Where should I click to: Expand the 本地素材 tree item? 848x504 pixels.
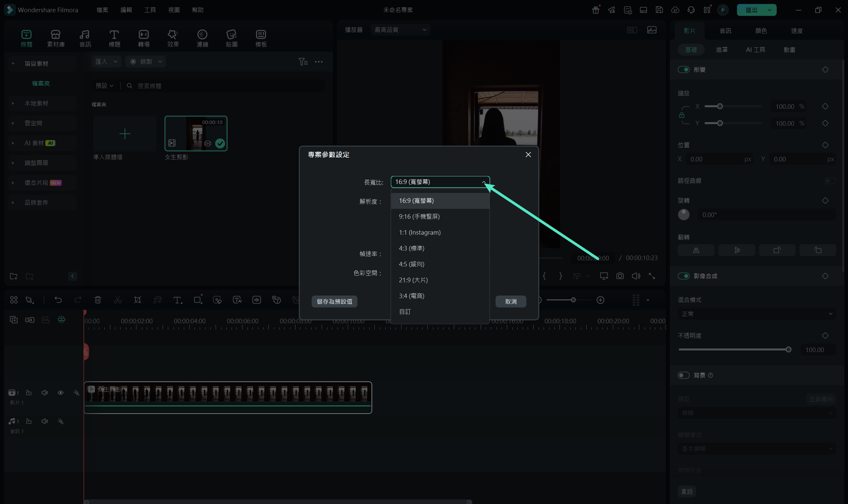[x=13, y=103]
